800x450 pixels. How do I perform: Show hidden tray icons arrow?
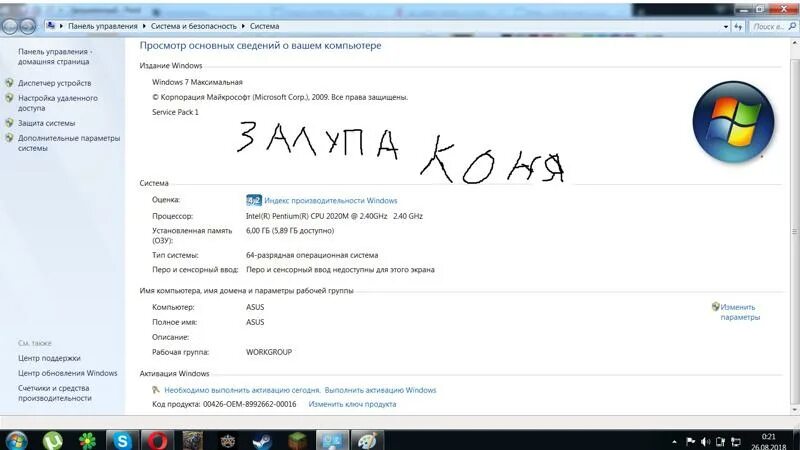[x=674, y=442]
